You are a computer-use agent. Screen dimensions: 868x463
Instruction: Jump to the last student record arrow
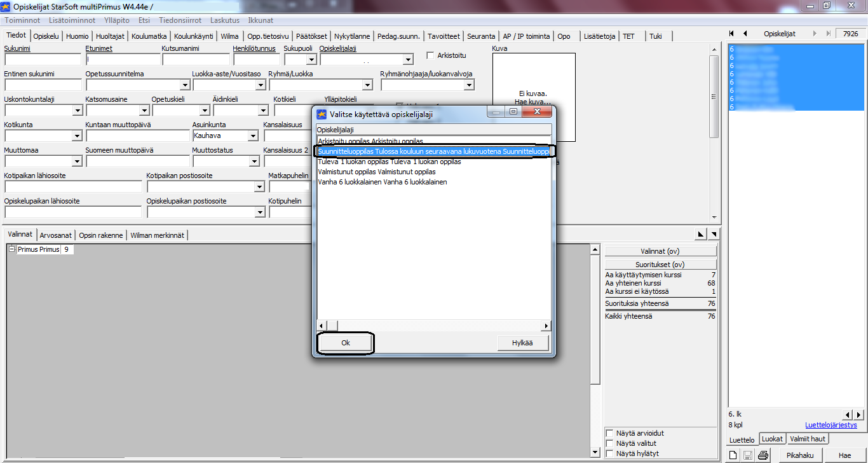828,34
